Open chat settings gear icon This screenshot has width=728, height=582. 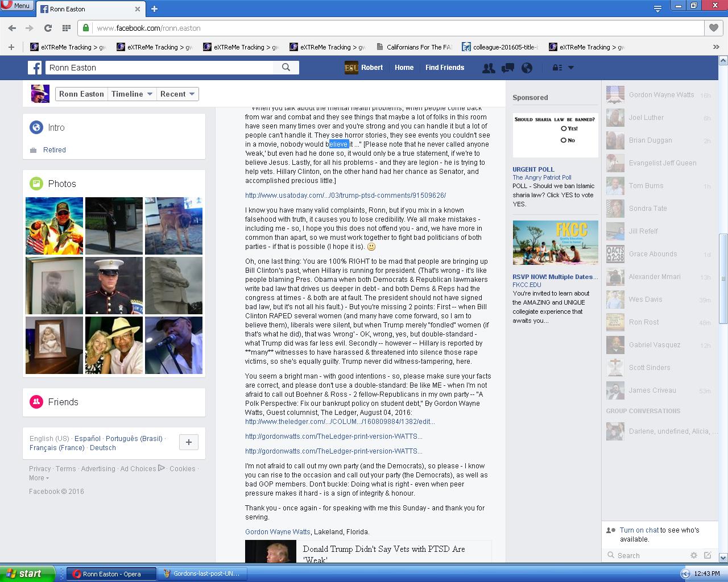tap(693, 555)
